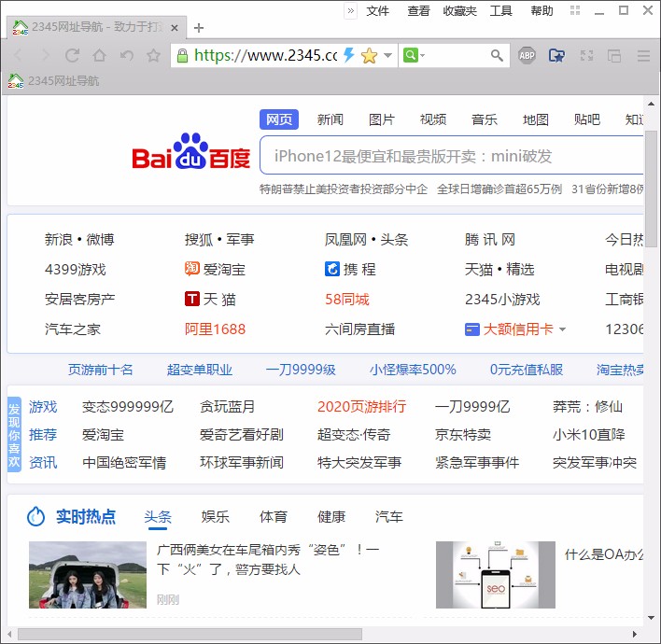661x644 pixels.
Task: Click the 爱淘宝 orange icon link
Action: (x=191, y=269)
